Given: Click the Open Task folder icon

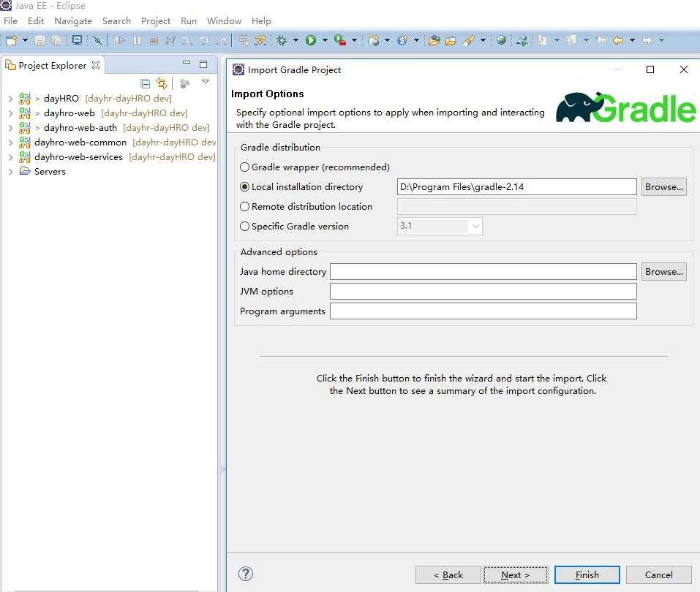Looking at the screenshot, I should pos(451,41).
